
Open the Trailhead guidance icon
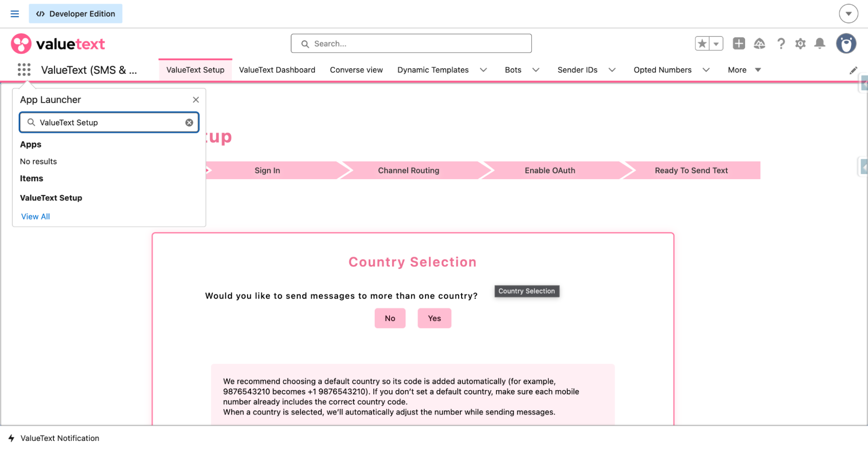pyautogui.click(x=759, y=43)
